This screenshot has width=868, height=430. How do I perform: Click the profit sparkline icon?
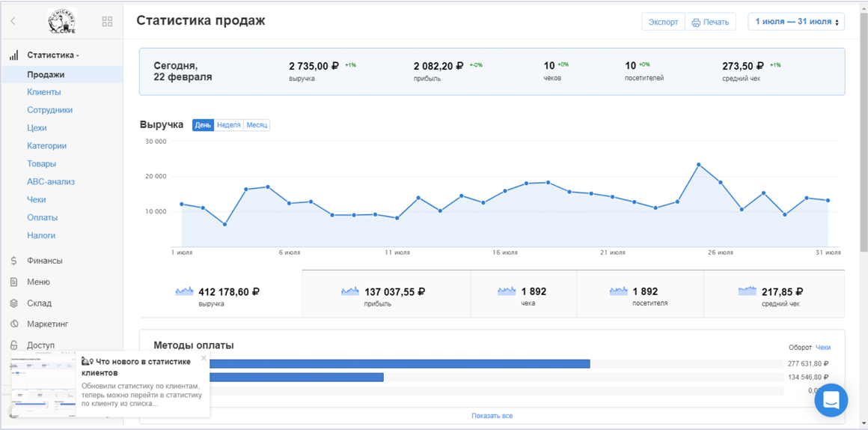point(350,291)
